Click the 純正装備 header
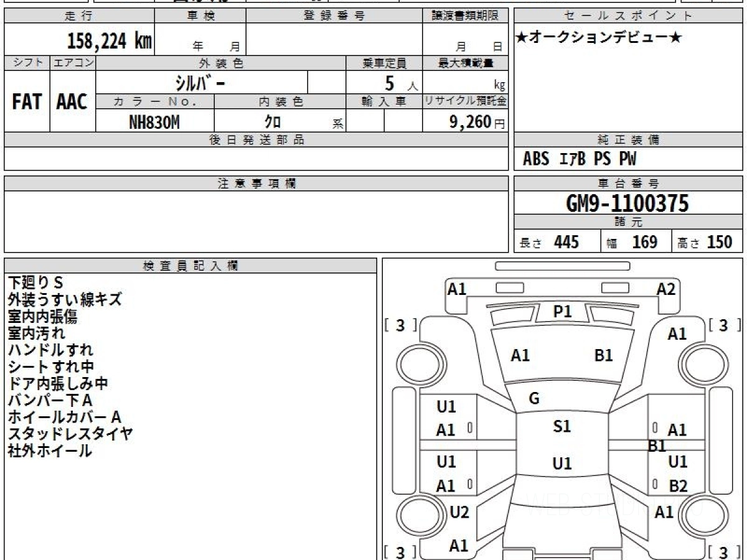 point(628,140)
